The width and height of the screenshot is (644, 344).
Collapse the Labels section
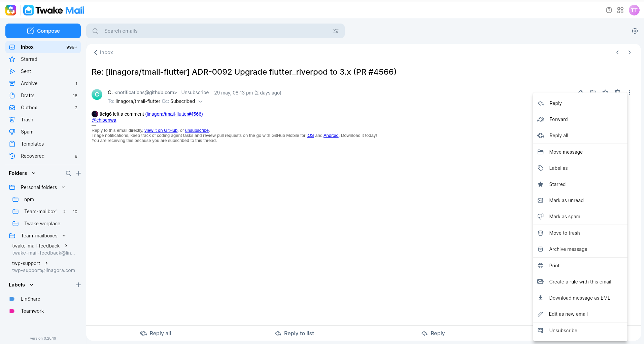click(x=32, y=285)
